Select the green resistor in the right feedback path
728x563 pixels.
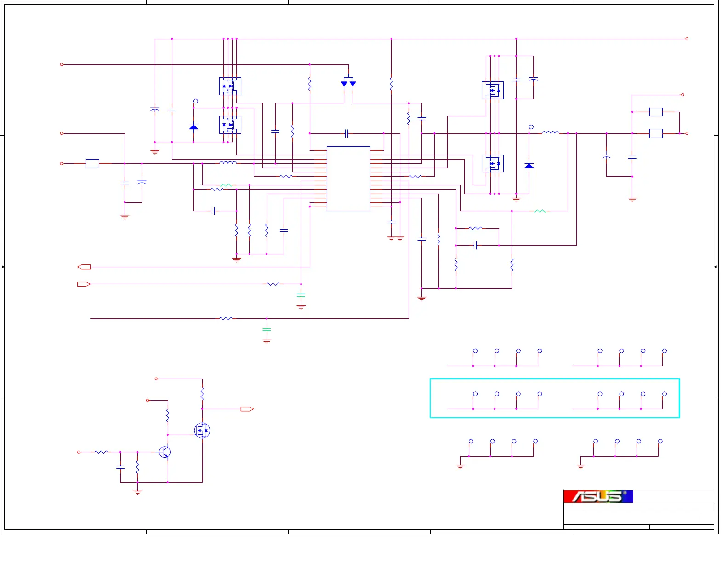tap(540, 211)
